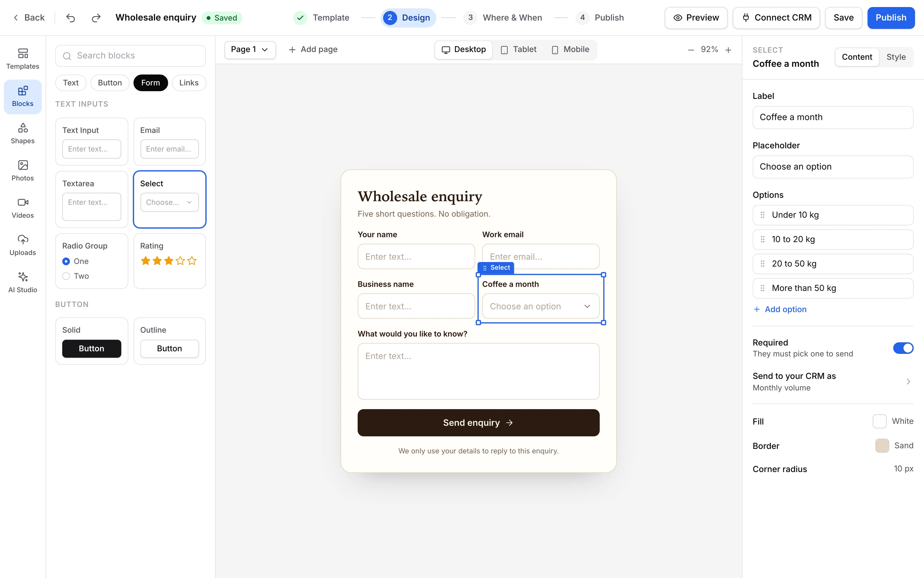Switch canvas to Mobile view
Image resolution: width=924 pixels, height=578 pixels.
coord(570,50)
